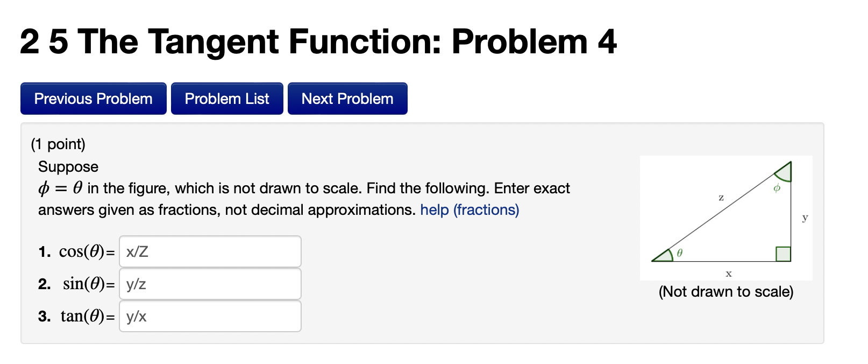Click the word Suppose in the problem text
Screen dimensions: 868x364
(67, 166)
